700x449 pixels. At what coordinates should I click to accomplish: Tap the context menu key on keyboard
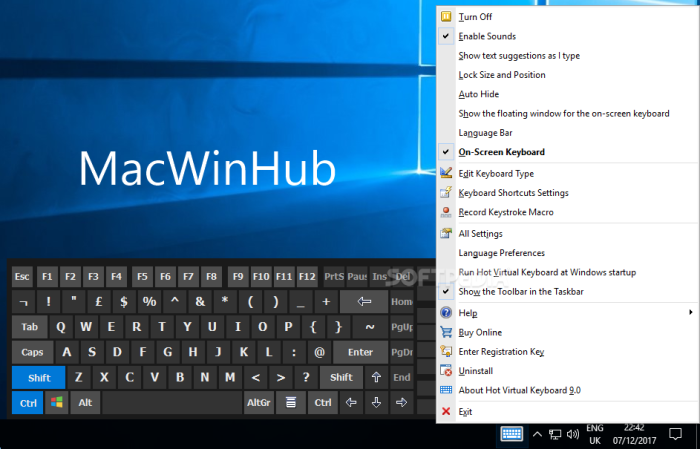coord(291,403)
